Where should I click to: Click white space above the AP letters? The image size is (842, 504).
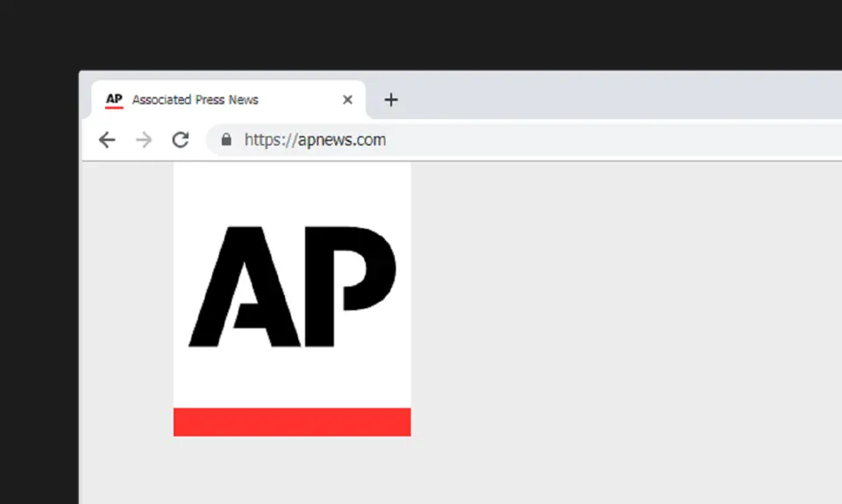pyautogui.click(x=292, y=193)
